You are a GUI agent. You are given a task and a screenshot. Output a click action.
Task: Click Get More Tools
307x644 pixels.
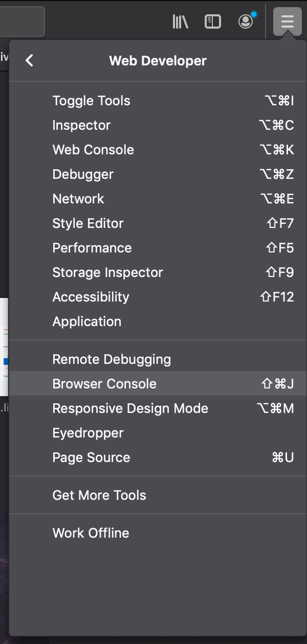[x=158, y=495]
